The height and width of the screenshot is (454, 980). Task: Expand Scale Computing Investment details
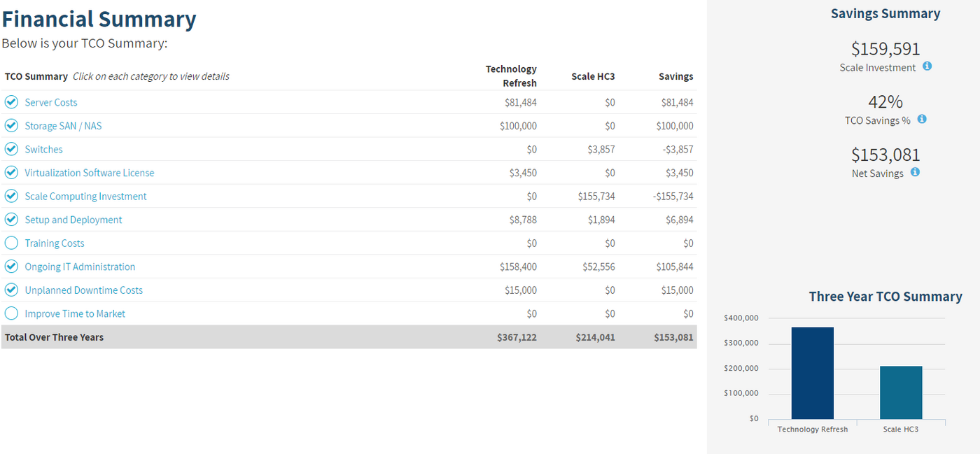coord(85,197)
